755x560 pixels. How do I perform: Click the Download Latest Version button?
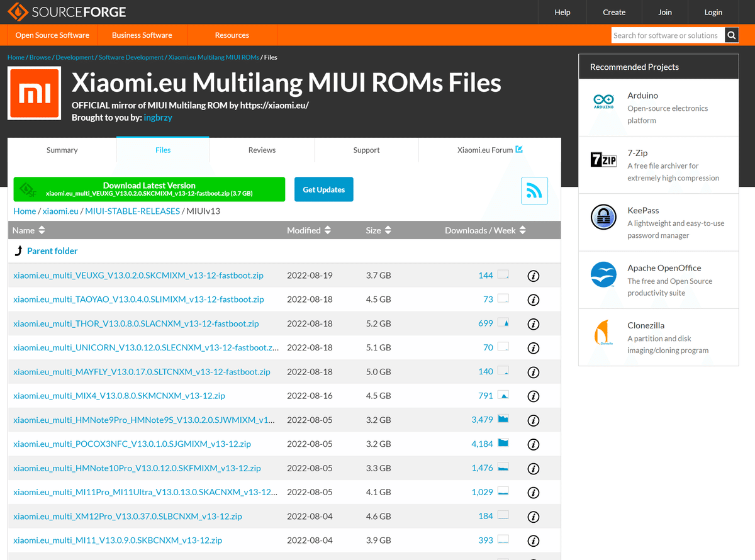tap(149, 189)
